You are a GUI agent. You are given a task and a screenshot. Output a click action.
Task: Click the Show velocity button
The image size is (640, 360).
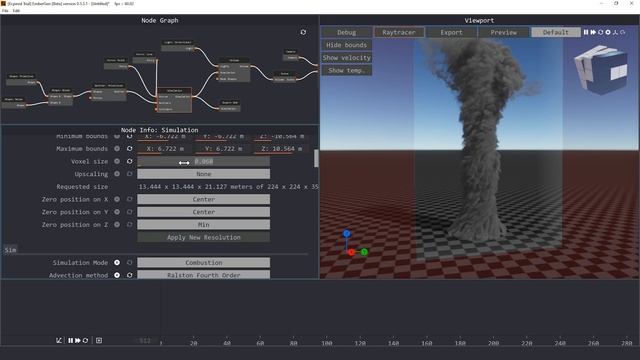point(347,58)
